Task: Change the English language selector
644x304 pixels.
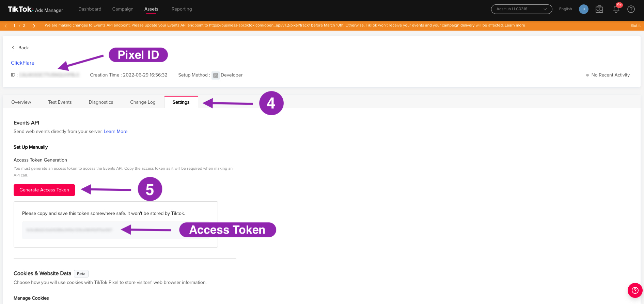Action: pyautogui.click(x=565, y=9)
